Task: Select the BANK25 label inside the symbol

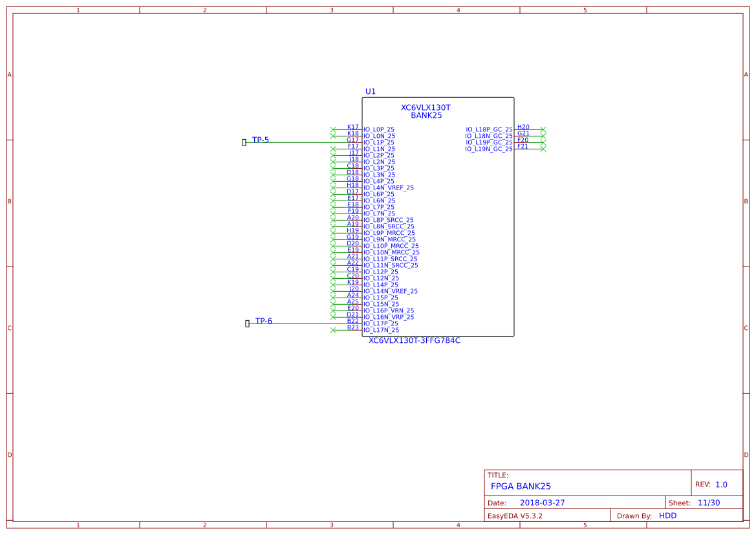Action: tap(427, 115)
